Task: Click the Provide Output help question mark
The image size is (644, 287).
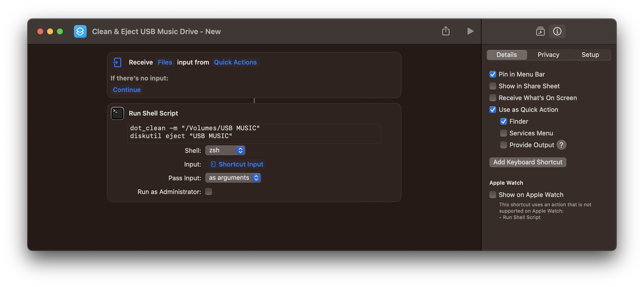Action: point(561,145)
